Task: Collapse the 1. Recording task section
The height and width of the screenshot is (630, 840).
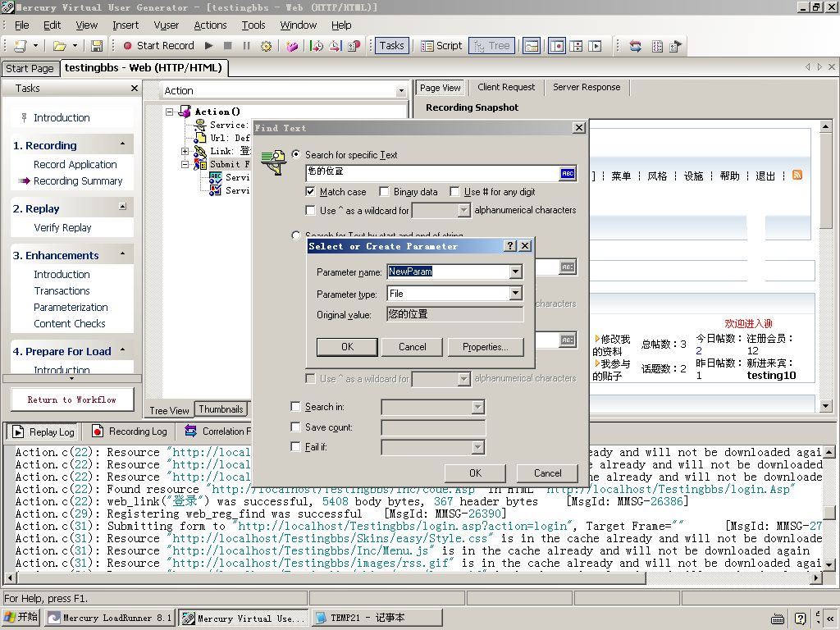Action: coord(123,144)
